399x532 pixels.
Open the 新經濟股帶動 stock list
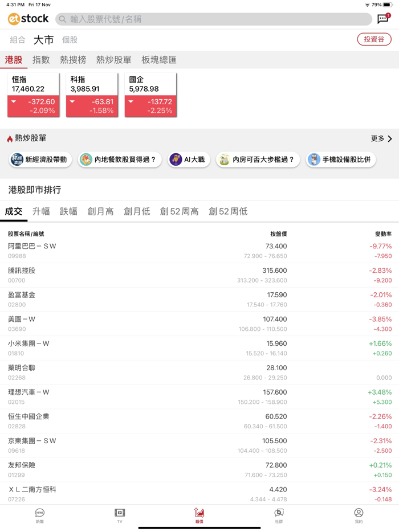click(x=40, y=159)
